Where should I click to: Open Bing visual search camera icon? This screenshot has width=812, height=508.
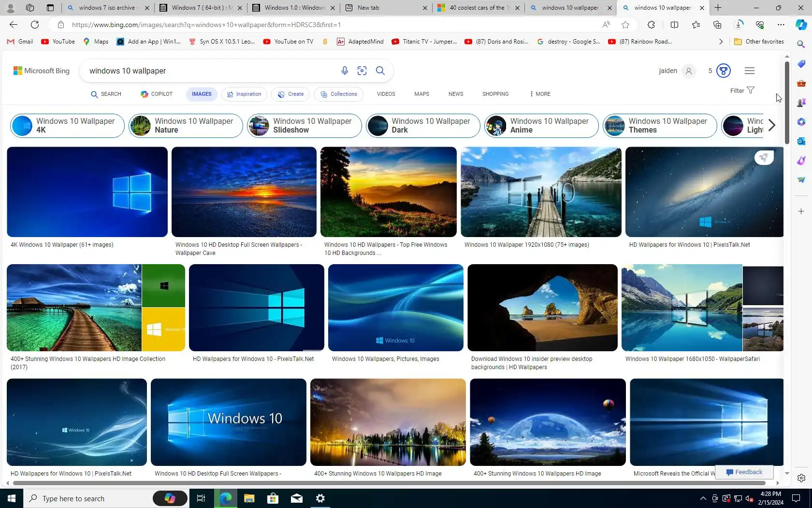click(362, 71)
